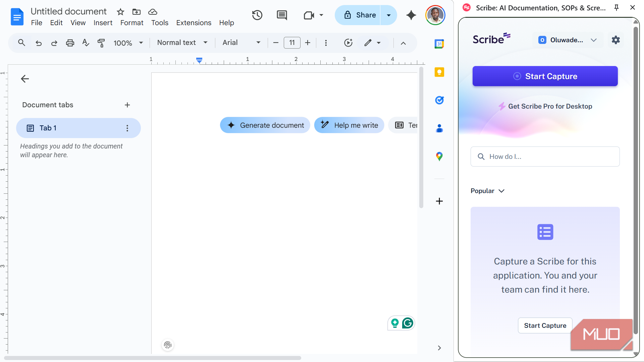Open Google Tasks side panel
Image resolution: width=644 pixels, height=362 pixels.
(439, 100)
